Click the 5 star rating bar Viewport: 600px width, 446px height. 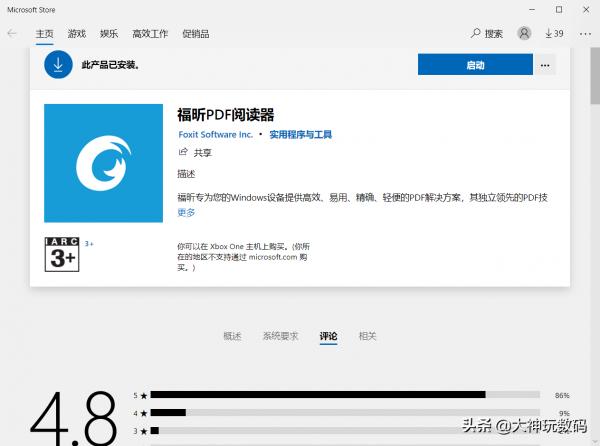[345, 394]
